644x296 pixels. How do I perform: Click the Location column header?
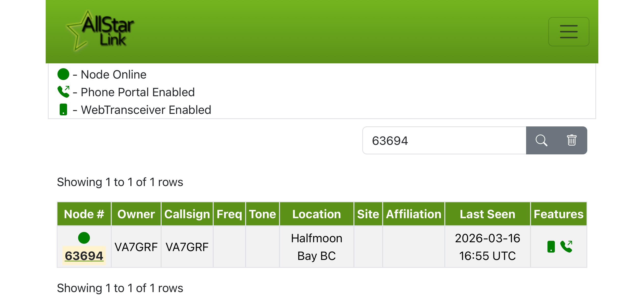pos(317,214)
